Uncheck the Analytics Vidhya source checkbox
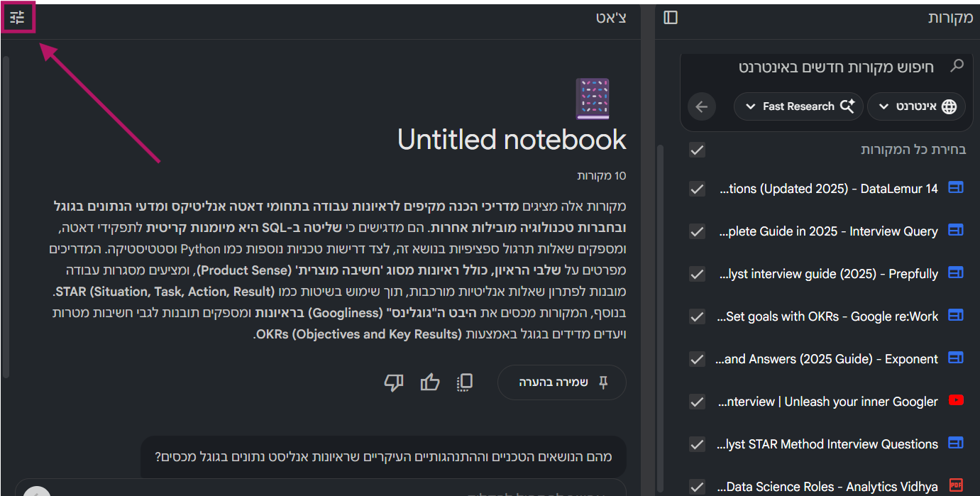The width and height of the screenshot is (980, 496). (x=698, y=487)
